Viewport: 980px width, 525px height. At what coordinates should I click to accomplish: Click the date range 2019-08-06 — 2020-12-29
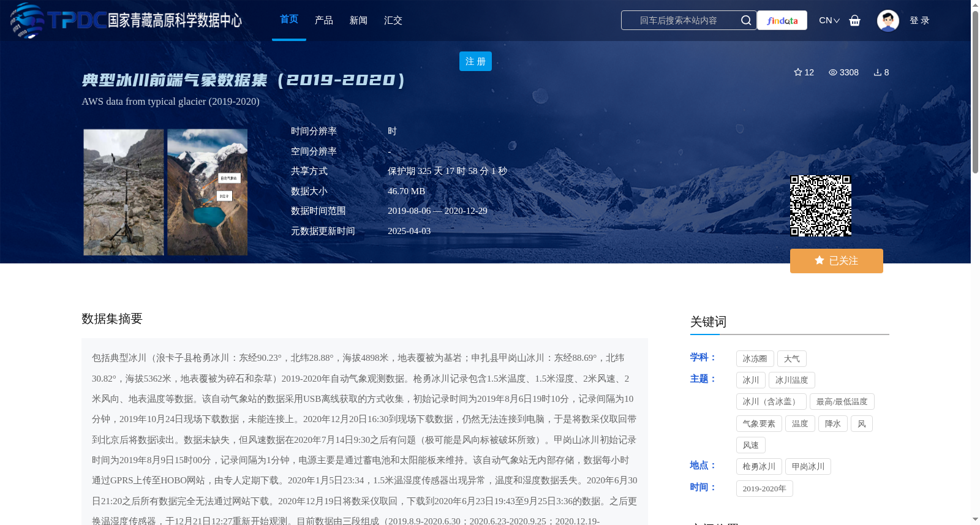[437, 211]
